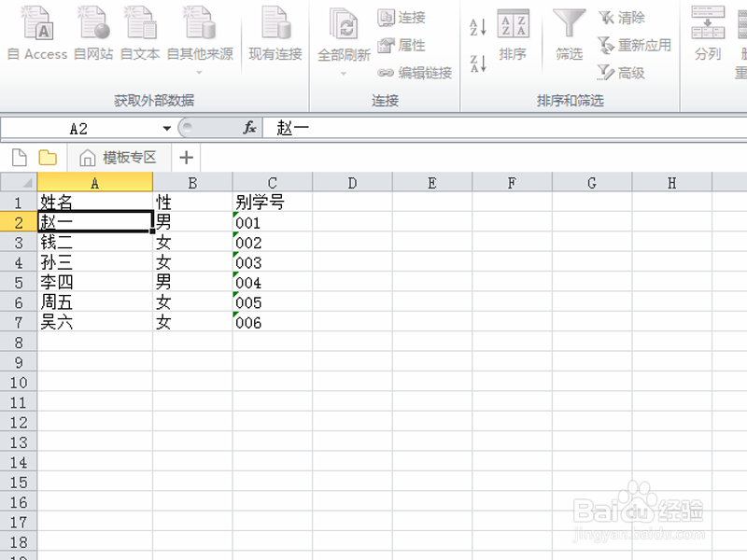Select row 18 header
Viewport: 747px width, 560px height.
tap(19, 542)
